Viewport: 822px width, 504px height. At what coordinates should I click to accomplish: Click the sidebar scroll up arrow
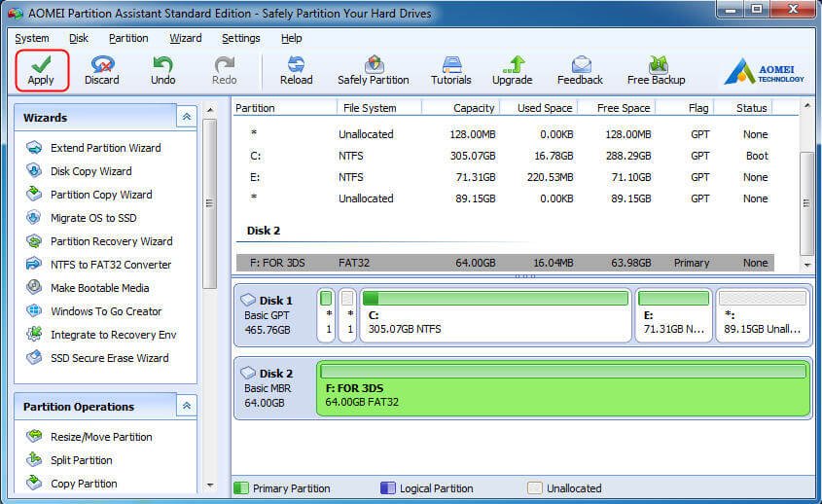(x=210, y=110)
